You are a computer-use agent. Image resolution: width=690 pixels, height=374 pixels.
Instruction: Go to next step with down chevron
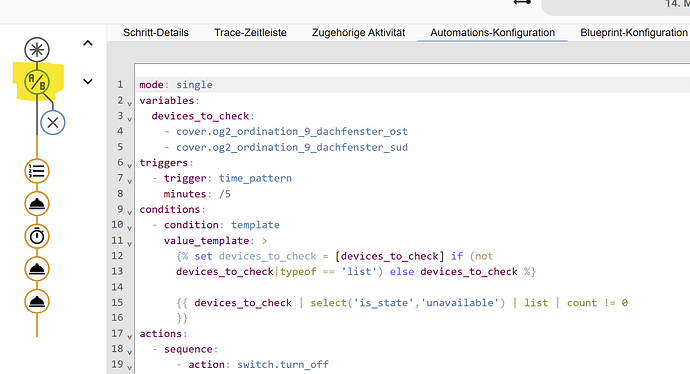88,81
